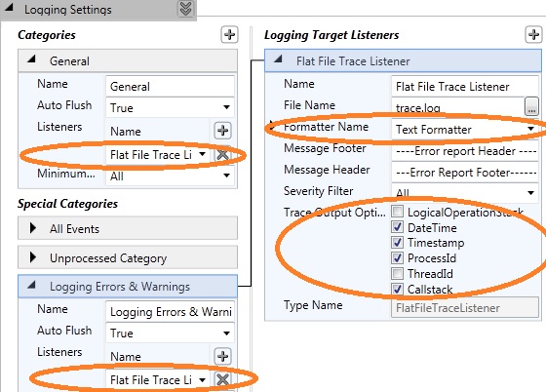The height and width of the screenshot is (392, 546).
Task: Uncheck the DateTime trace option
Action: (x=398, y=227)
